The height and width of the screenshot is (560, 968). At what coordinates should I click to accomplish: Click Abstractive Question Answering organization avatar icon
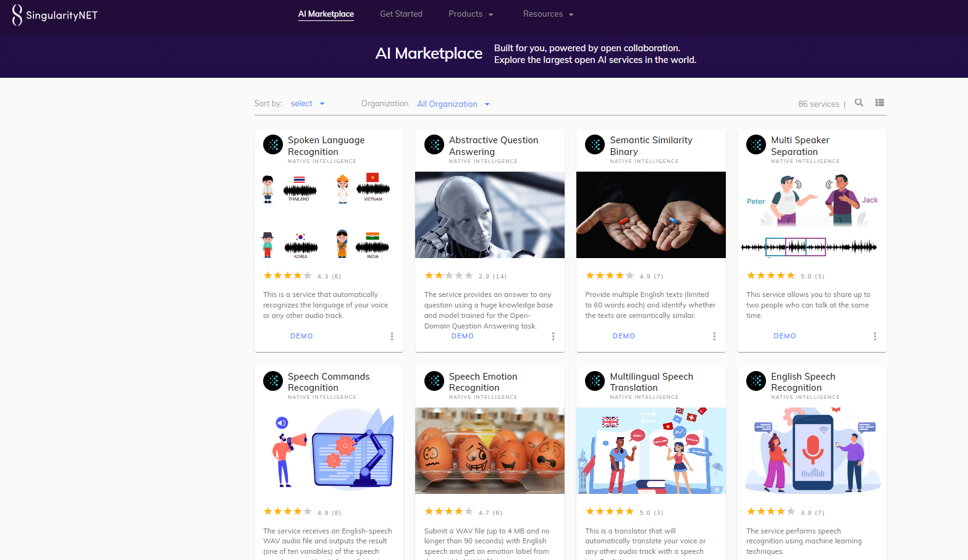pos(434,144)
